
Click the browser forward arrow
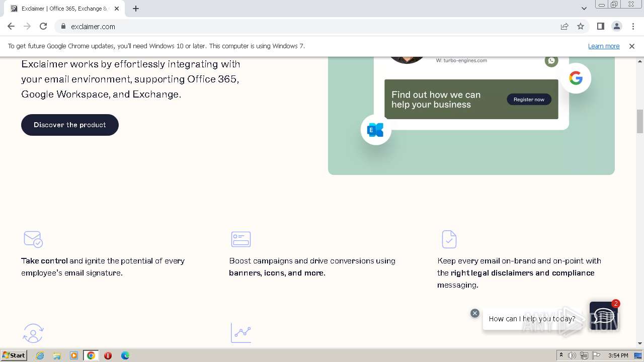(27, 26)
